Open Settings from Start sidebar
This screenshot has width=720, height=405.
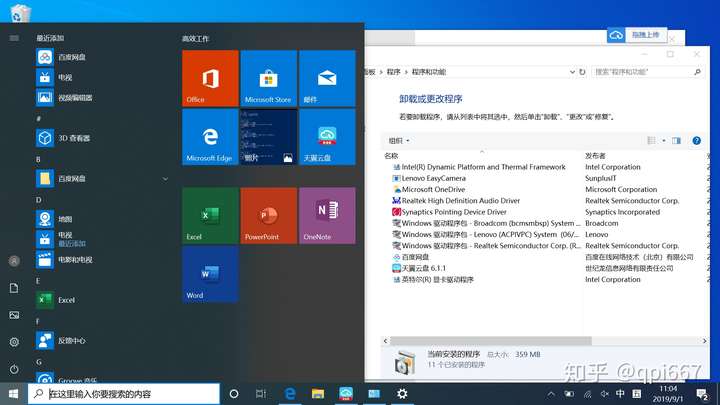[x=14, y=342]
